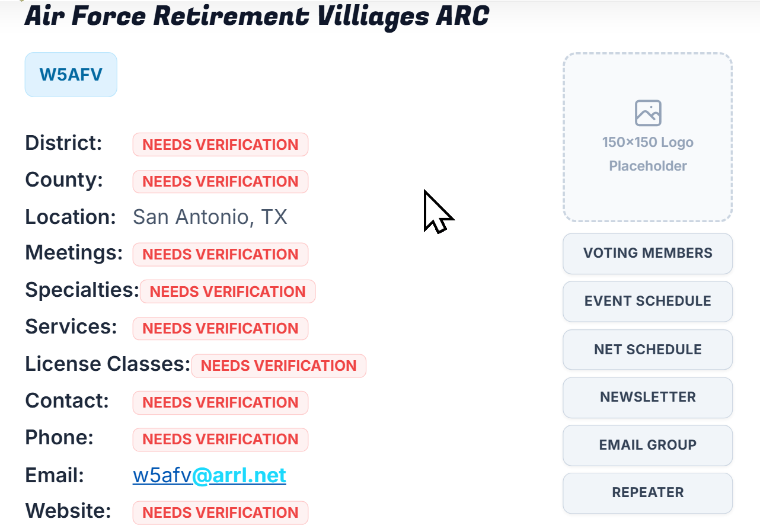Open the Repeater button
Viewport: 760px width, 532px height.
[x=648, y=493]
